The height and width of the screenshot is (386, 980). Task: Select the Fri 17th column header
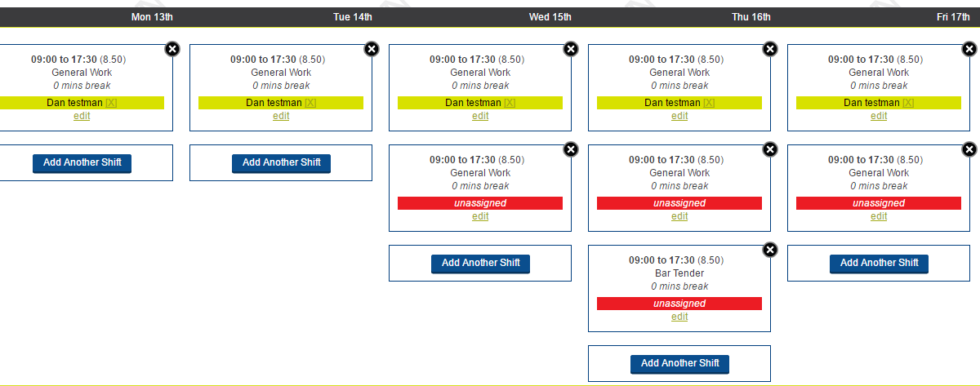tap(954, 17)
